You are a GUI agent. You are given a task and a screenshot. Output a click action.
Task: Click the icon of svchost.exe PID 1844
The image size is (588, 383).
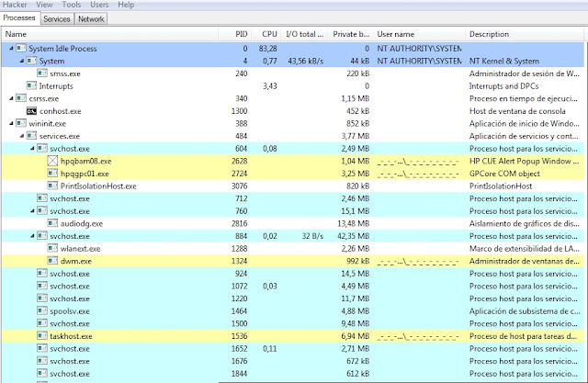point(42,374)
